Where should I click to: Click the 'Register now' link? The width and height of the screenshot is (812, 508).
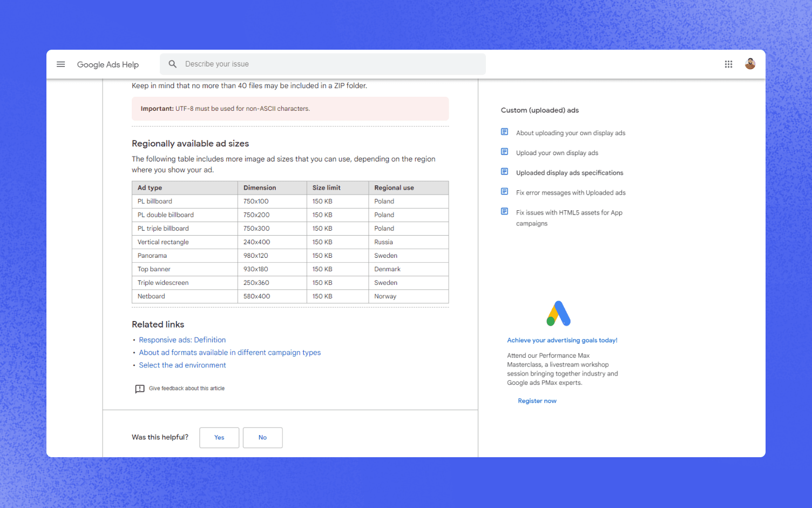coord(537,401)
